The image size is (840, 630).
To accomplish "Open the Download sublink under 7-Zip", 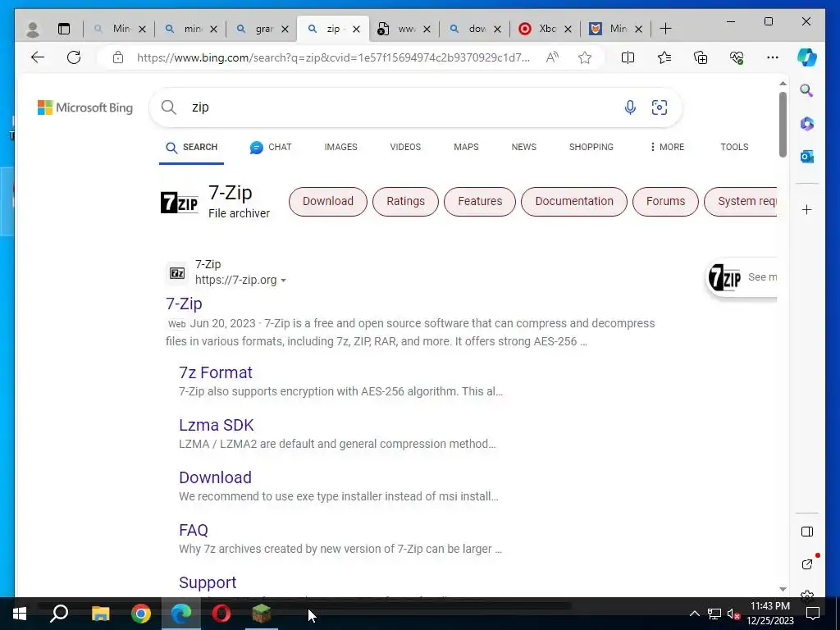I will pyautogui.click(x=216, y=478).
